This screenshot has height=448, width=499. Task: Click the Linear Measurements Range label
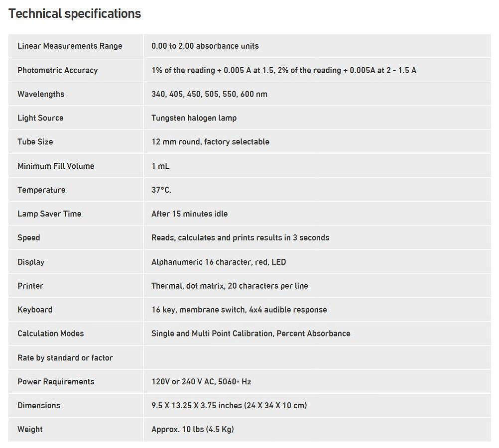70,46
